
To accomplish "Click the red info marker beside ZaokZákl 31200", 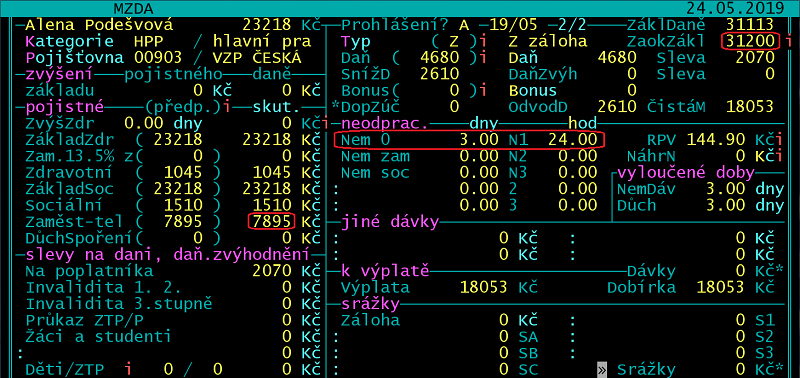I will 789,40.
